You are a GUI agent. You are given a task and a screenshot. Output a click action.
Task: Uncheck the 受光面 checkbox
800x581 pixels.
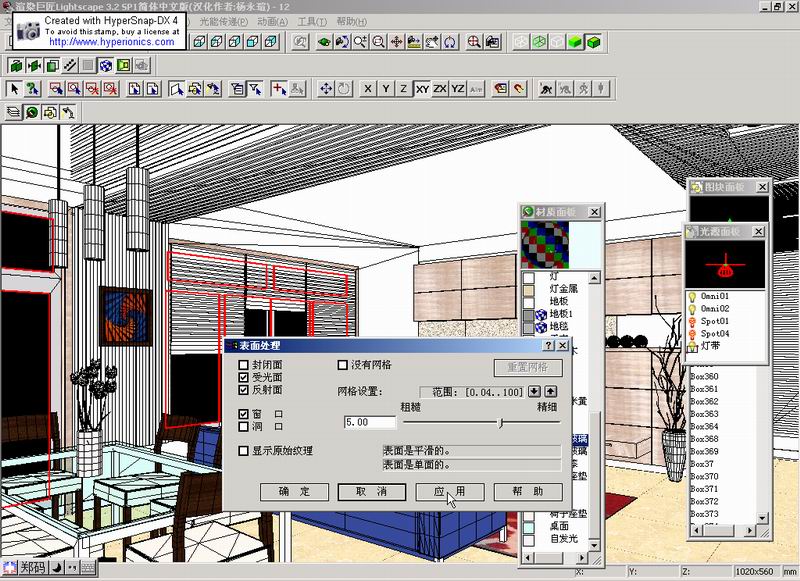coord(243,377)
